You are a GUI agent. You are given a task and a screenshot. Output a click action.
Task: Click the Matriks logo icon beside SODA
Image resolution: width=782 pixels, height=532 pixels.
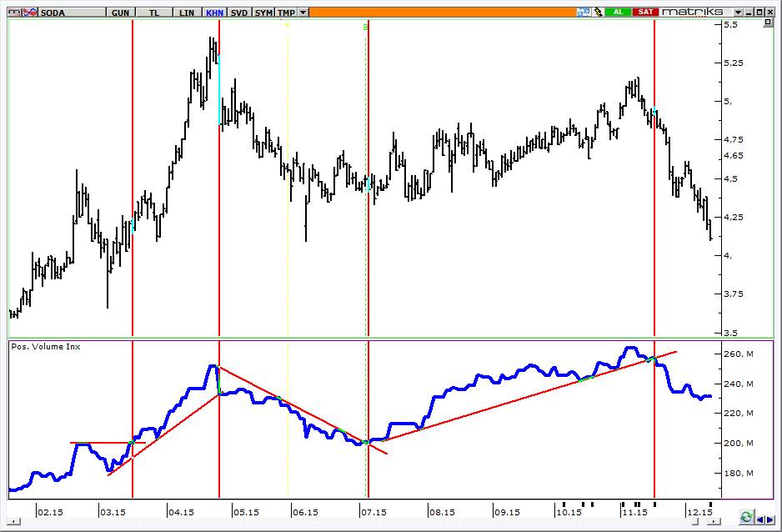(x=15, y=13)
